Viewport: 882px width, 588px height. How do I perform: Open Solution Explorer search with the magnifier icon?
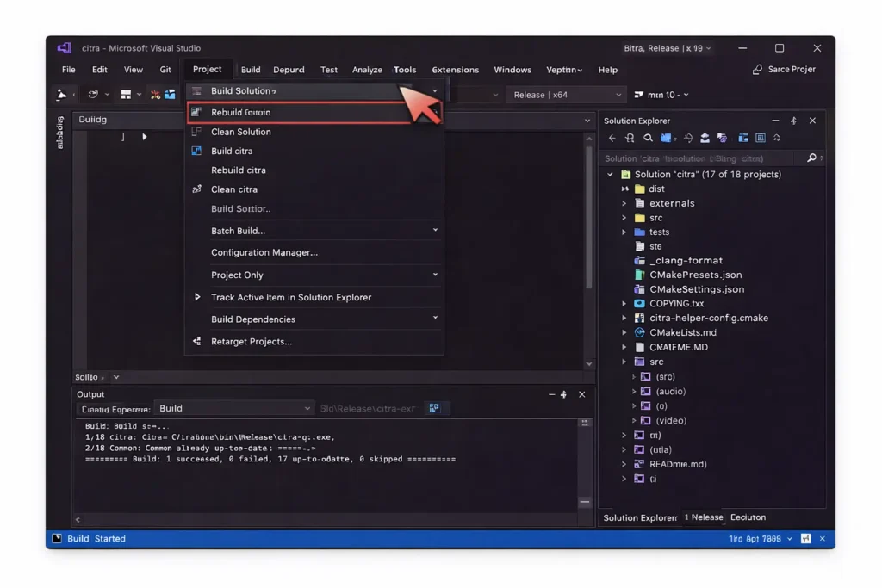coord(648,138)
